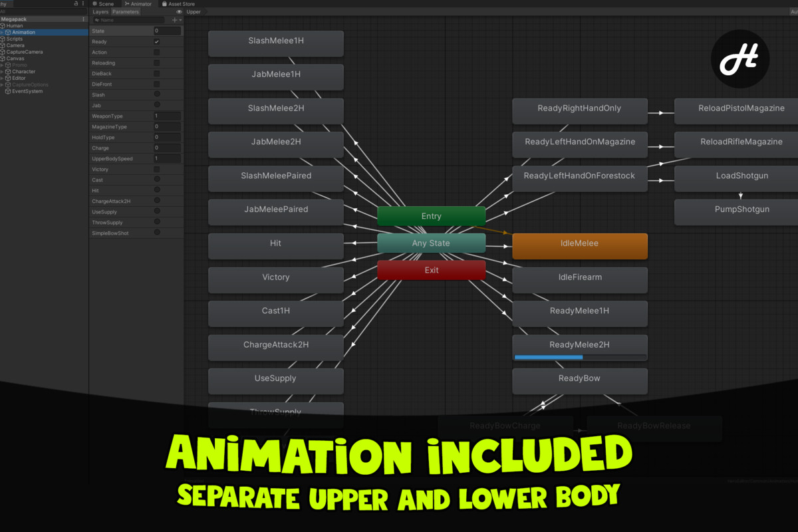Expand the Promo object arrow
Image resolution: width=798 pixels, height=532 pixels.
[3, 65]
